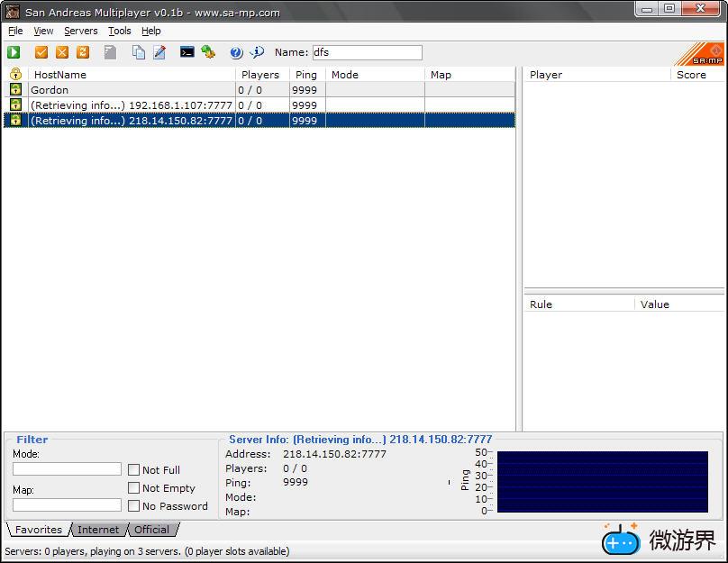Screen dimensions: 728x563
Task: Click the 9999 ping cell for Gordon
Action: pos(307,89)
